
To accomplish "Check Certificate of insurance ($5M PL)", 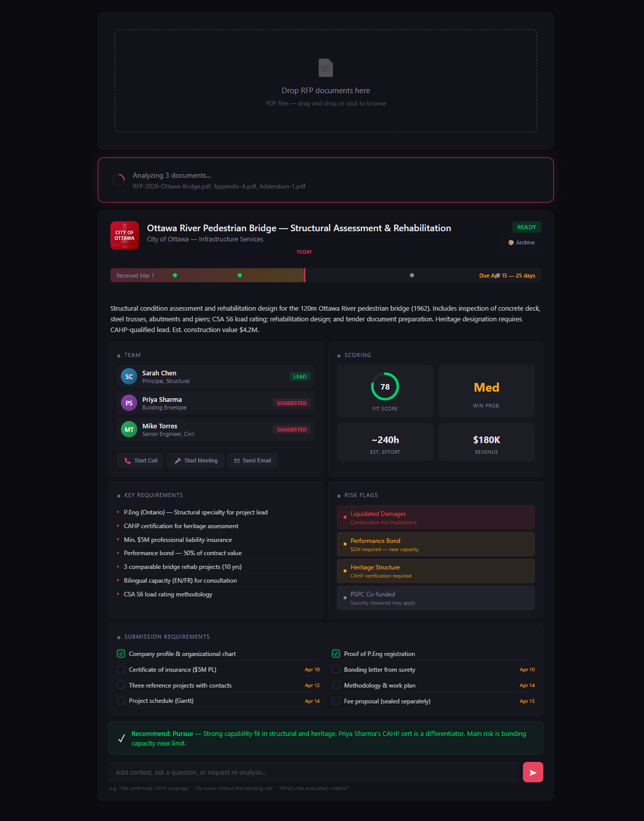I will tap(121, 669).
